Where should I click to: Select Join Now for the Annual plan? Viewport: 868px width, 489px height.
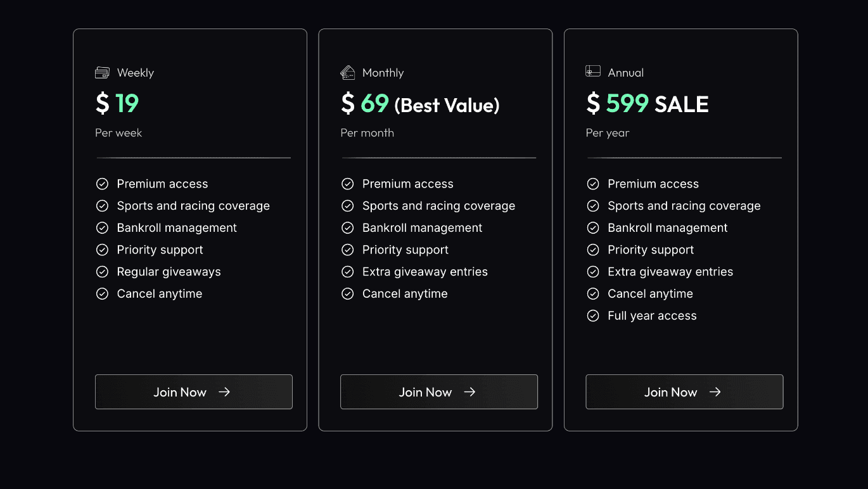tap(684, 392)
